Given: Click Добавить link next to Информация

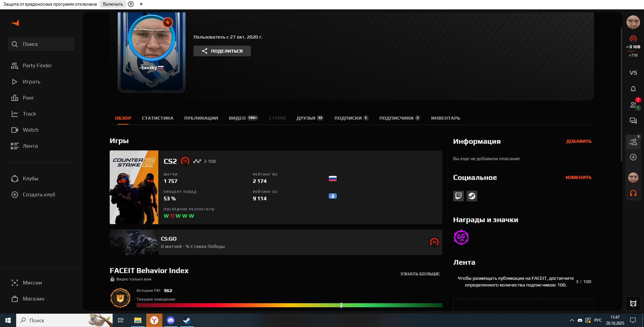Looking at the screenshot, I should pyautogui.click(x=579, y=141).
